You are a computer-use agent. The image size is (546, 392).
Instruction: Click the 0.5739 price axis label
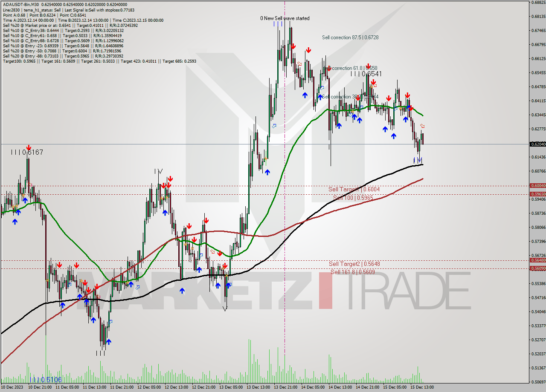[x=538, y=241]
